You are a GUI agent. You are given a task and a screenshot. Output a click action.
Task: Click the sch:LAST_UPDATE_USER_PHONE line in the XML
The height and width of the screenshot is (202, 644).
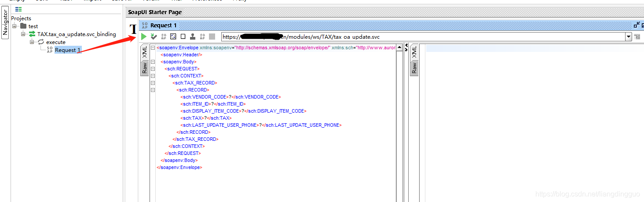pos(261,125)
